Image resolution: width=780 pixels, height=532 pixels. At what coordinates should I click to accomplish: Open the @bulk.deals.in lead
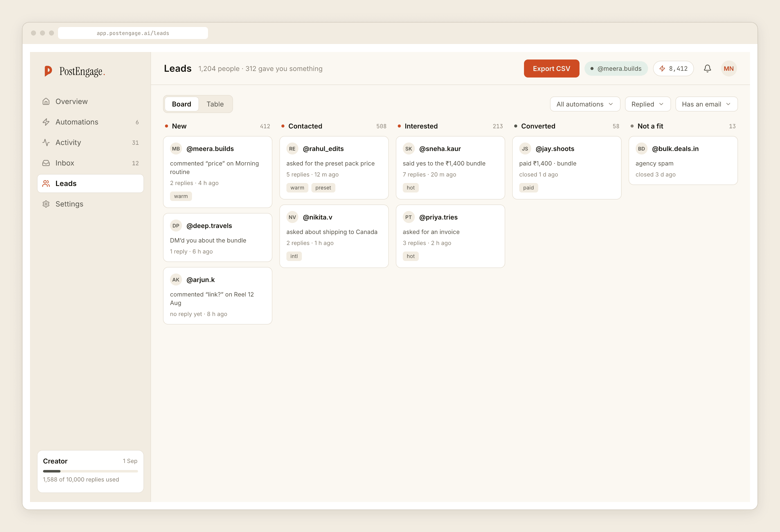[x=683, y=160]
